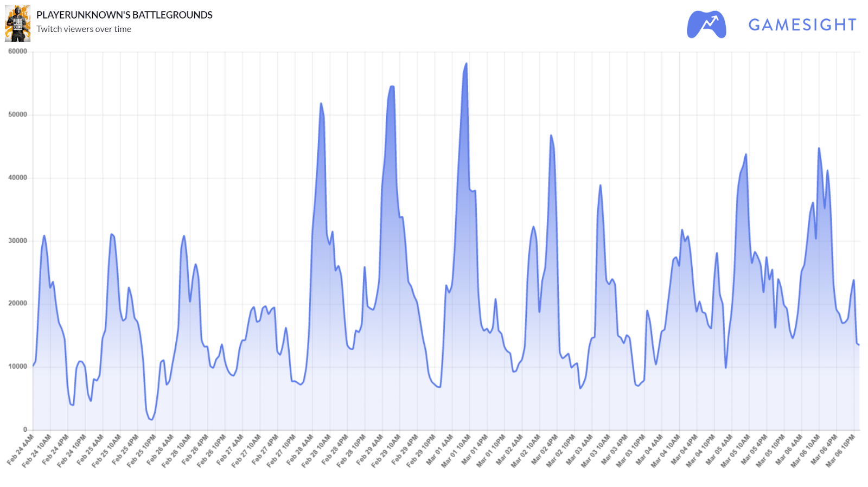Click the 'Feb 24 4AM' axis label
This screenshot has width=868, height=487.
coord(21,450)
